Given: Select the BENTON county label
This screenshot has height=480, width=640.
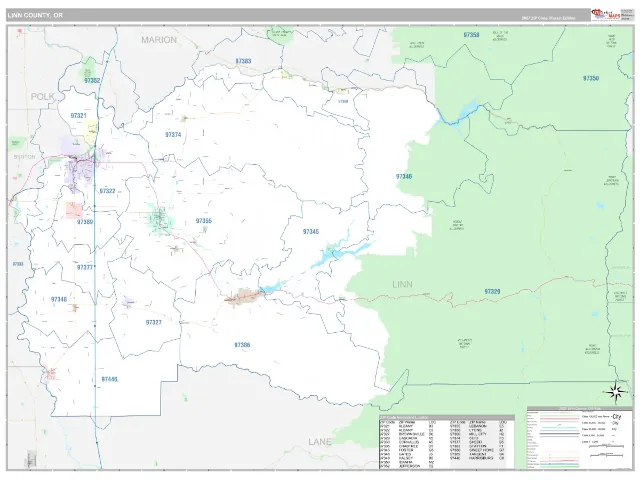Looking at the screenshot, I should [x=24, y=157].
